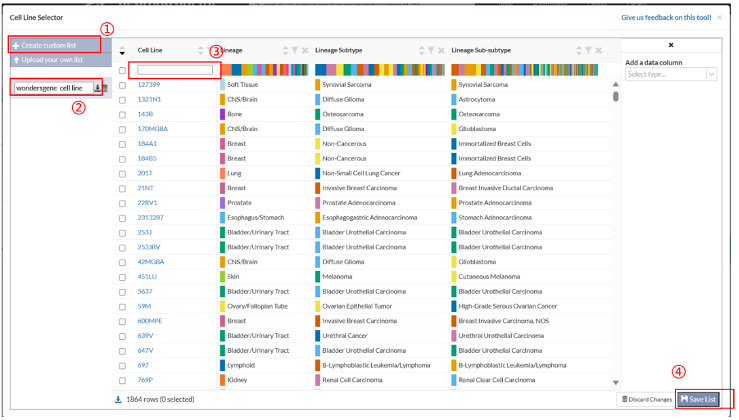Viewport: 739px width, 420px height.
Task: Focus the Cell Line search filter field
Action: pos(175,70)
